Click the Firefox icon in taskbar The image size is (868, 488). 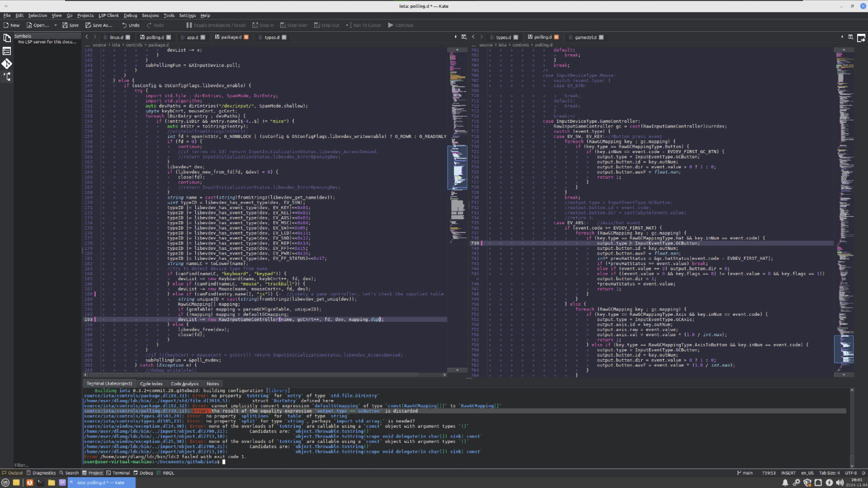point(29,483)
